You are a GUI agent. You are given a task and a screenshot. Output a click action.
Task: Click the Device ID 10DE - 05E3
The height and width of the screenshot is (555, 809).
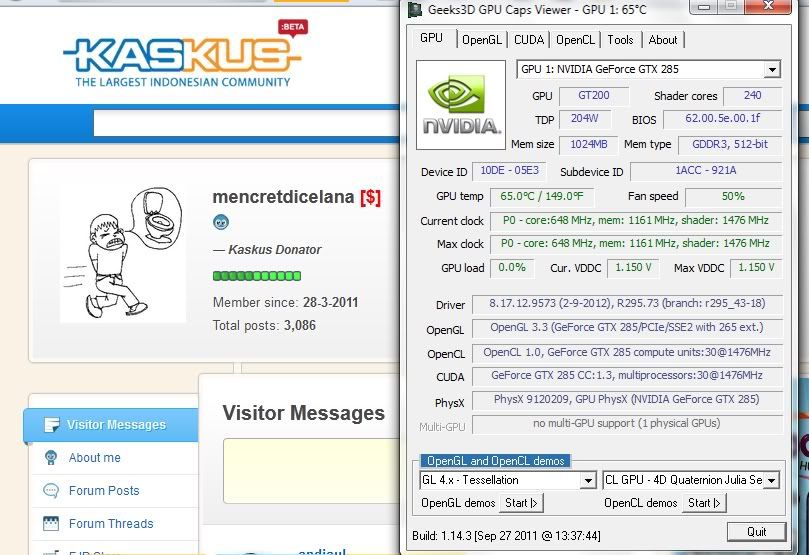509,171
